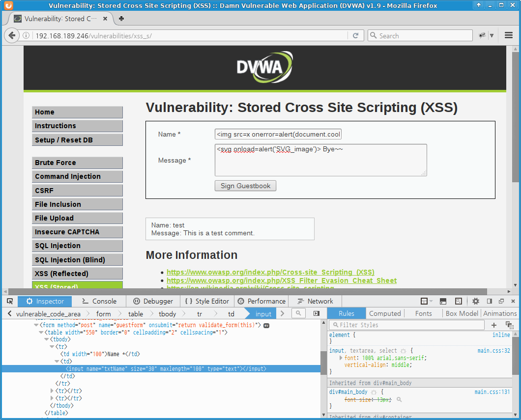Screen dimensions: 521x420
Task: Close the developer tools panel
Action: point(513,301)
